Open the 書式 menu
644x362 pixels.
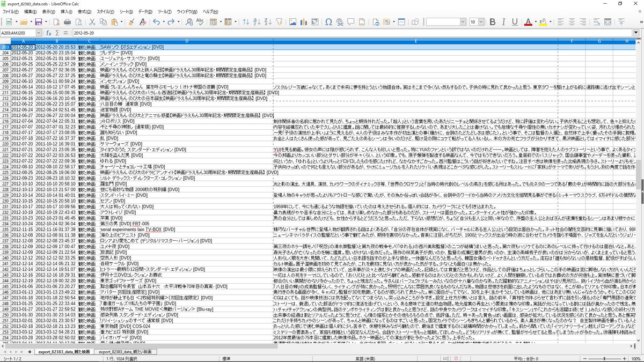(x=84, y=11)
